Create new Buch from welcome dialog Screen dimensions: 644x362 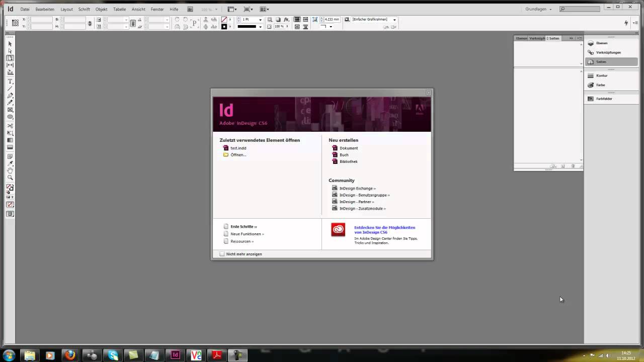click(344, 155)
